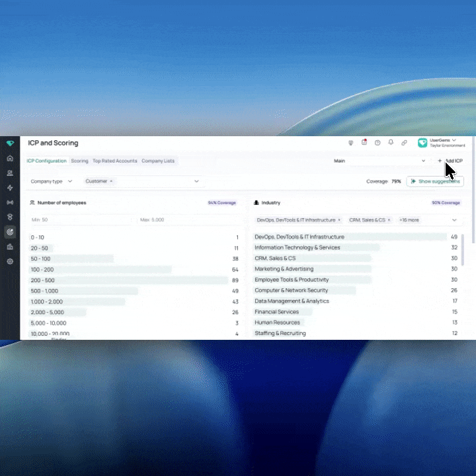This screenshot has width=476, height=476.
Task: Select the 500 - 1,000 employees row
Action: [x=134, y=291]
